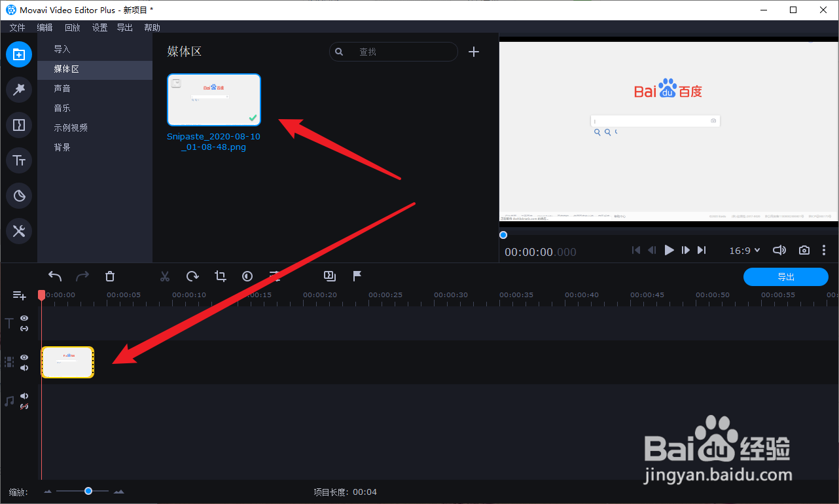This screenshot has height=504, width=839.
Task: Open the Import media sidebar icon
Action: [19, 54]
